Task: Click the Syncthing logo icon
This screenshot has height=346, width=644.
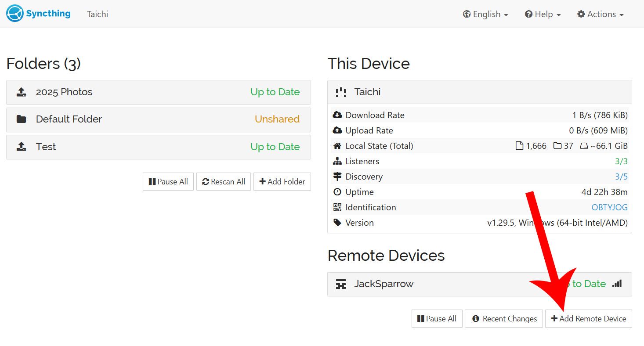Action: [x=14, y=14]
